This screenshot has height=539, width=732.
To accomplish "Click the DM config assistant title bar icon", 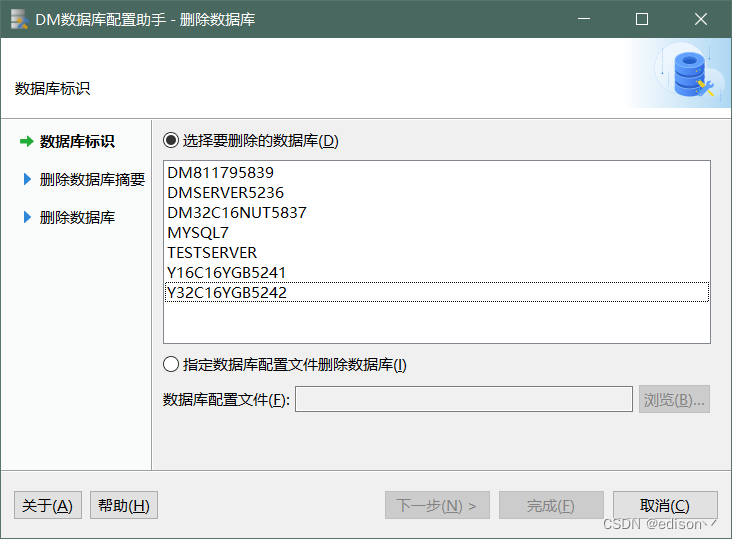I will [20, 19].
